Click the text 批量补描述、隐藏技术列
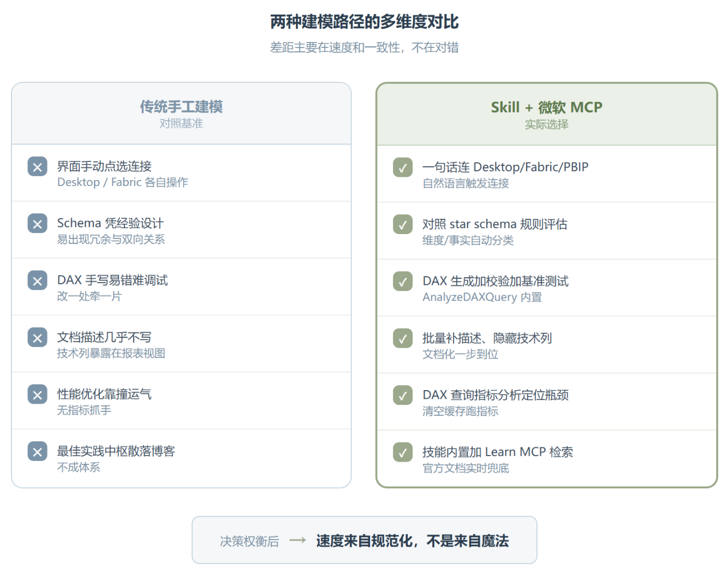The width and height of the screenshot is (728, 574). coord(487,338)
